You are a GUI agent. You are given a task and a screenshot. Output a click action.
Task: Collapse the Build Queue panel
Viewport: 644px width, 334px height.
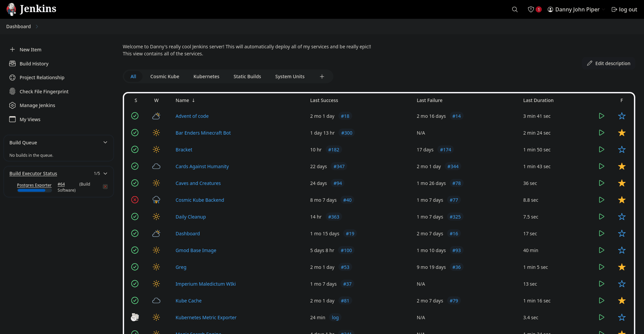pos(105,142)
